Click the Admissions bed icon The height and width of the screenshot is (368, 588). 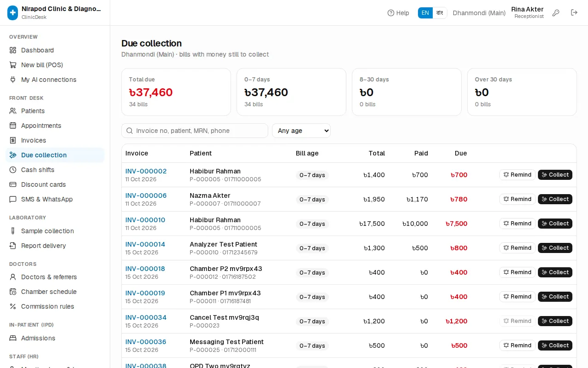[13, 338]
